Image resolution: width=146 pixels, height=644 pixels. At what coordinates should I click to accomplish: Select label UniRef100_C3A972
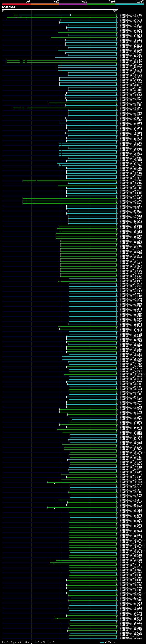click(x=131, y=233)
